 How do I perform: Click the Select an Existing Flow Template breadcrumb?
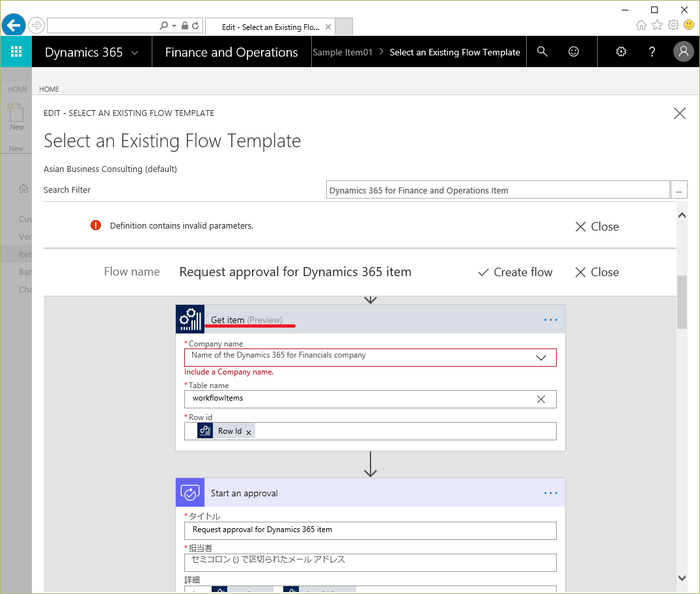455,52
